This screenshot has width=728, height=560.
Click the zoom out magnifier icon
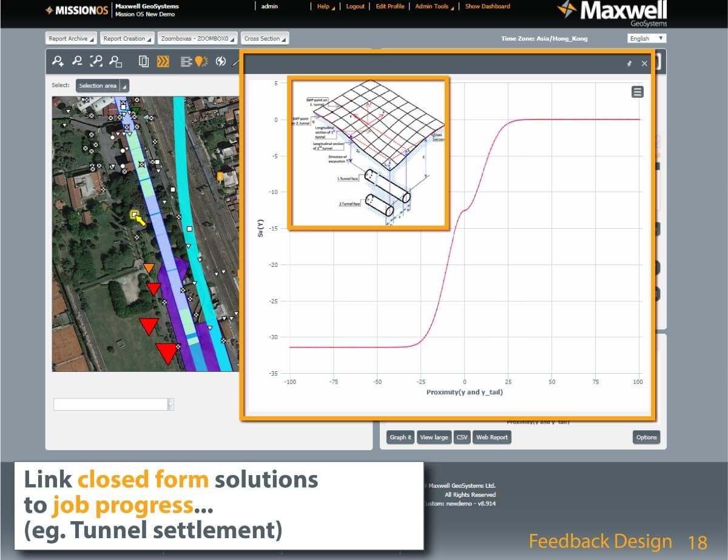click(x=77, y=61)
